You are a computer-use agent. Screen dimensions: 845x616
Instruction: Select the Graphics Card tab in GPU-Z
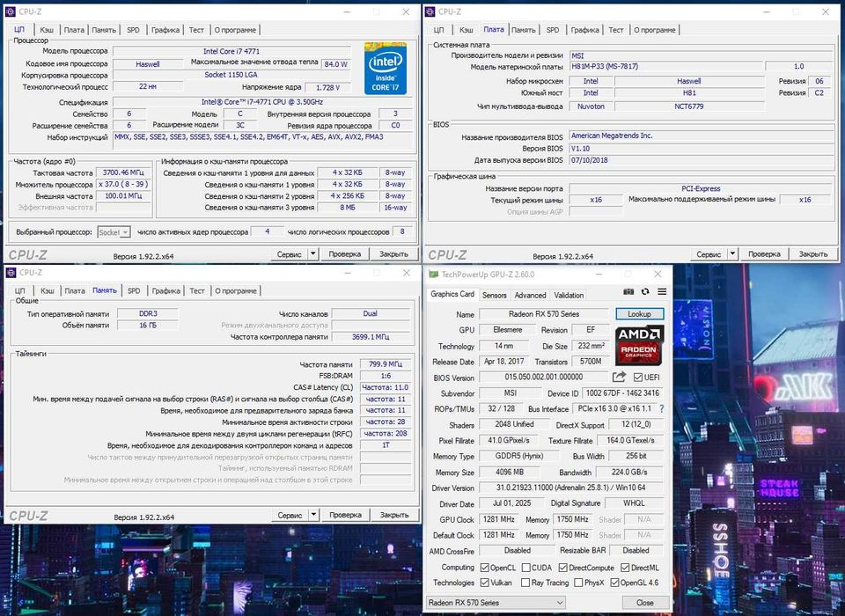[452, 294]
